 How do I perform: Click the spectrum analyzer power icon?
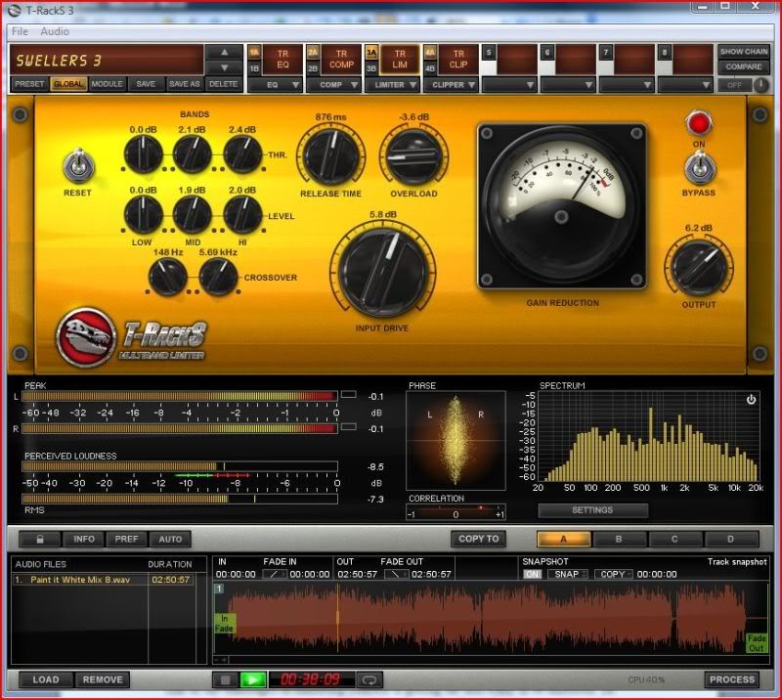point(751,400)
